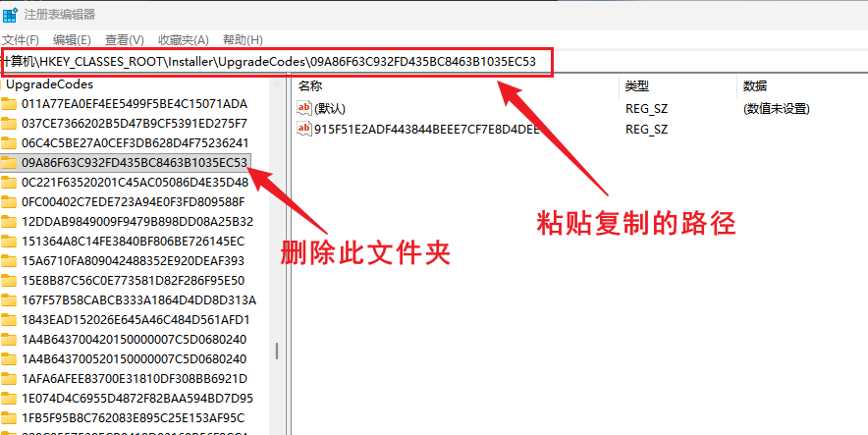The height and width of the screenshot is (435, 868).
Task: Click the tree pane vertical scrollbar
Action: click(x=276, y=351)
